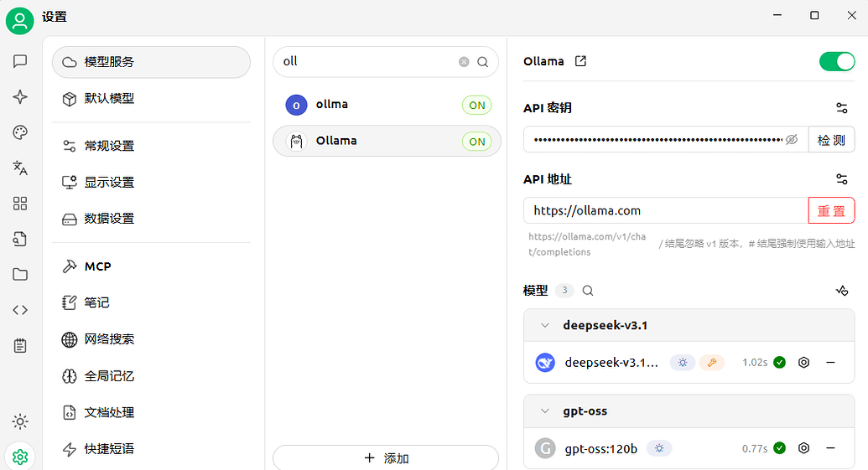Run health check on all models

(841, 290)
